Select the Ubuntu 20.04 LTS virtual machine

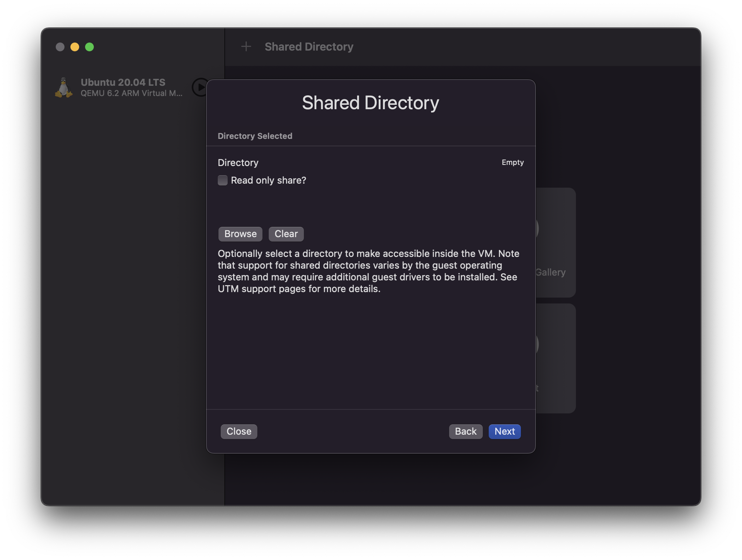coord(123,82)
